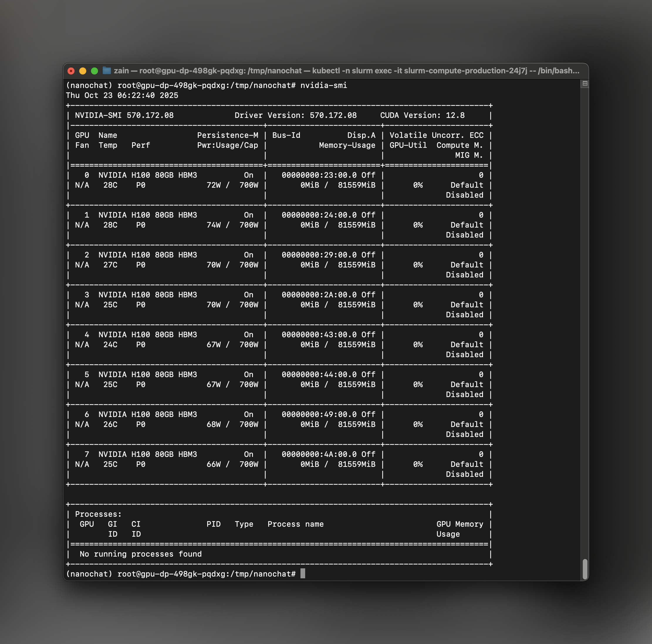Click the date line Thu Oct 23

point(122,96)
